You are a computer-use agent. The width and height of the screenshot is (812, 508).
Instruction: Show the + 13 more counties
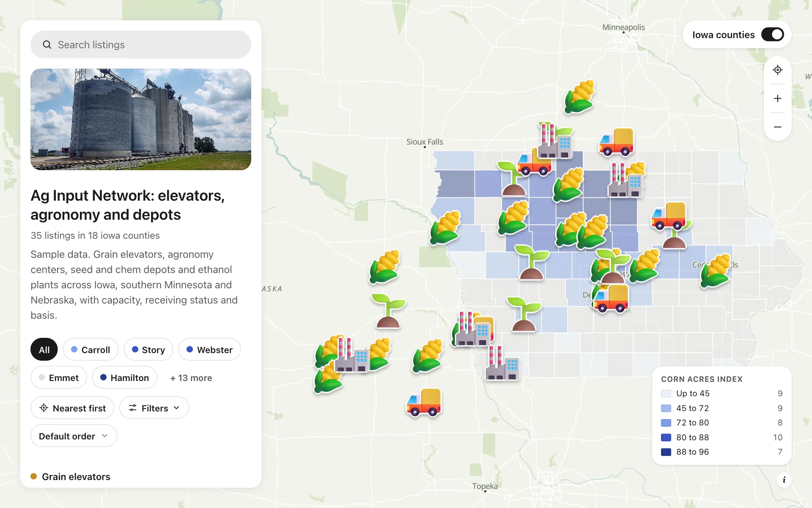(191, 378)
